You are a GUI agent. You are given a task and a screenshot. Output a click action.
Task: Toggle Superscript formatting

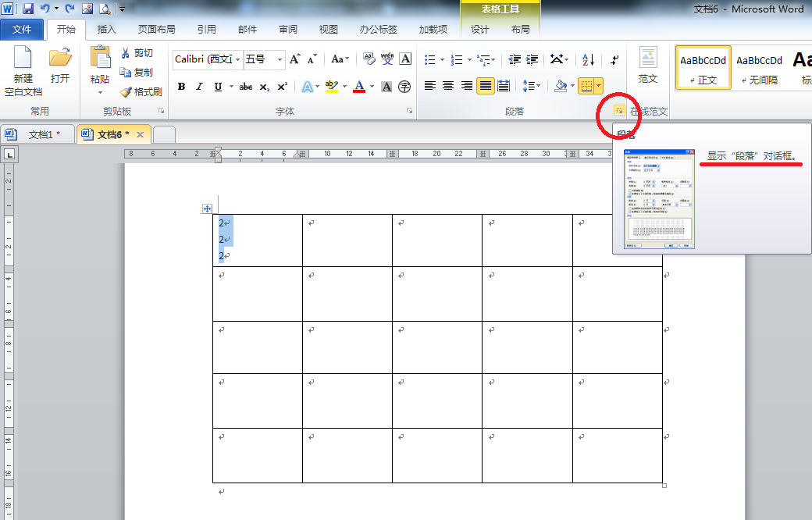click(282, 87)
